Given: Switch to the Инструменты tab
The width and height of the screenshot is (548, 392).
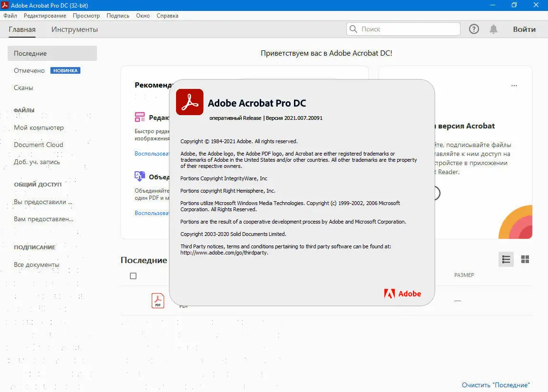Looking at the screenshot, I should click(75, 29).
